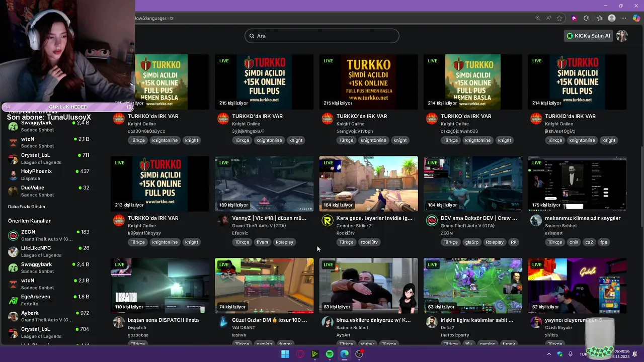Select DucVolpe followed channel

(49, 191)
